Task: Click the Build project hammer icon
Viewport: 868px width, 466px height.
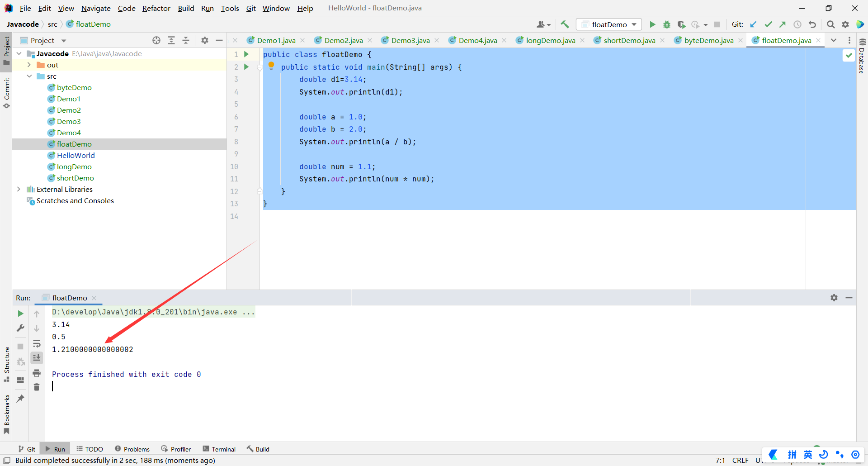Action: point(565,24)
